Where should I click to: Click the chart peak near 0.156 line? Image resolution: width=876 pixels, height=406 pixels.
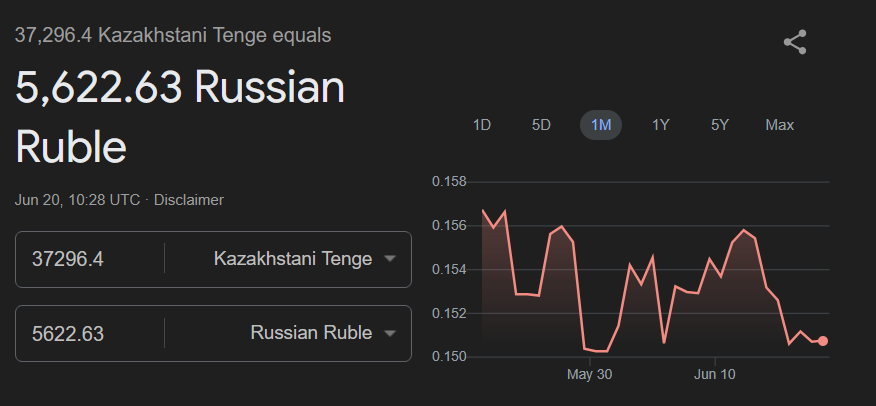562,227
